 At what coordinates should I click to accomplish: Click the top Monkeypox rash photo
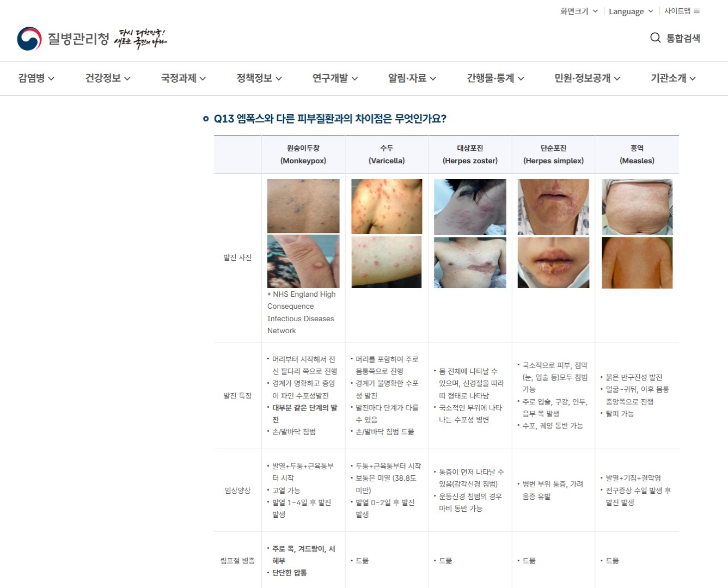click(x=303, y=206)
